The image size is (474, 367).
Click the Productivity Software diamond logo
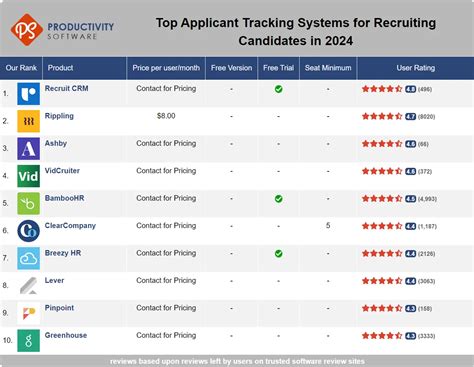click(27, 30)
